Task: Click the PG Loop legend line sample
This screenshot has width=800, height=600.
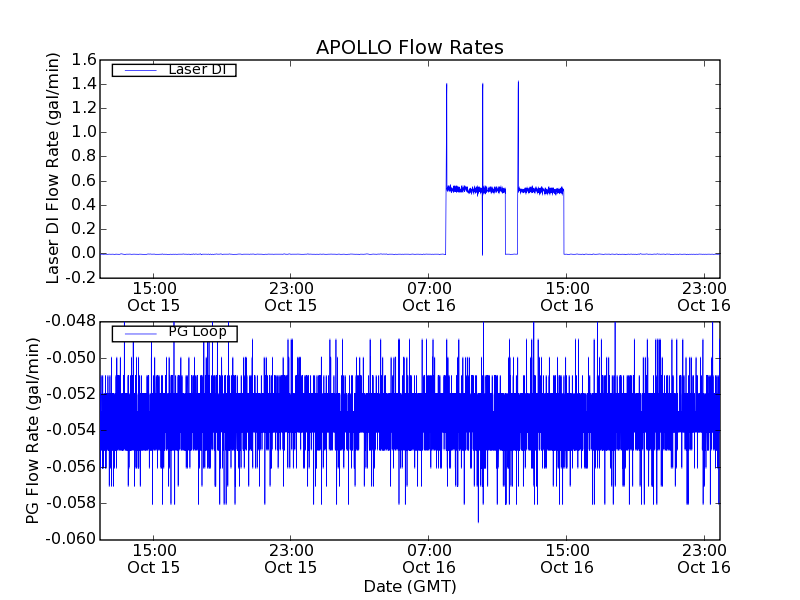Action: click(140, 334)
